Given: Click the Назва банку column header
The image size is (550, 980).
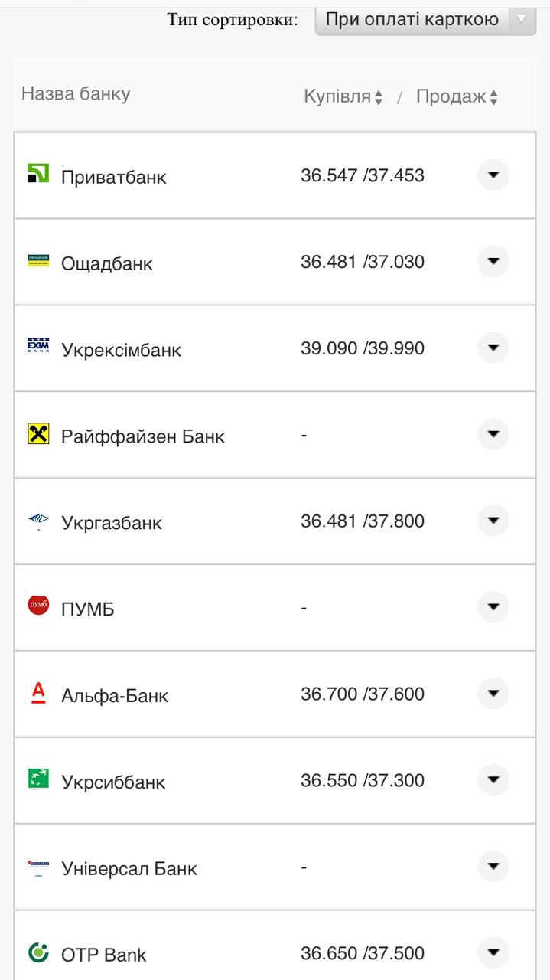Looking at the screenshot, I should click(x=76, y=94).
